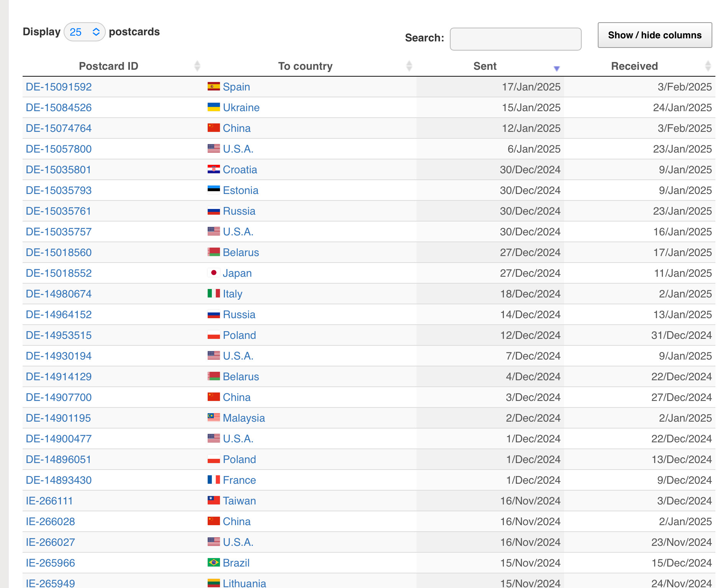Click Poland flag in DE-14896051 row

(214, 459)
